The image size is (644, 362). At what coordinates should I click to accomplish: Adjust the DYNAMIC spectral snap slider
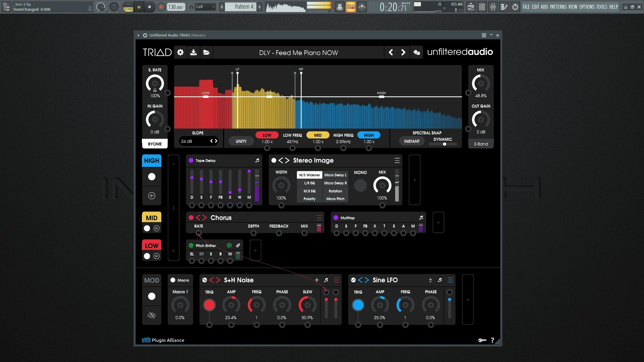(443, 144)
